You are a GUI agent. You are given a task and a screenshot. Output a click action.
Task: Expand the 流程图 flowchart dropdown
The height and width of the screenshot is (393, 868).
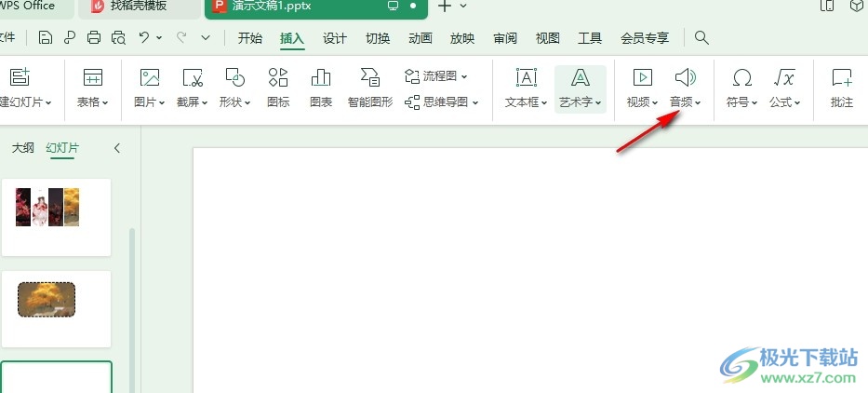click(464, 76)
